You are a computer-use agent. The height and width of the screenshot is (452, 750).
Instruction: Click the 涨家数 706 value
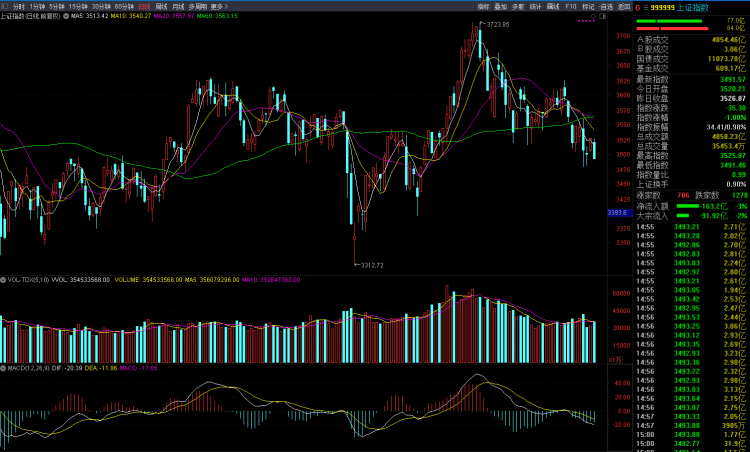point(683,195)
